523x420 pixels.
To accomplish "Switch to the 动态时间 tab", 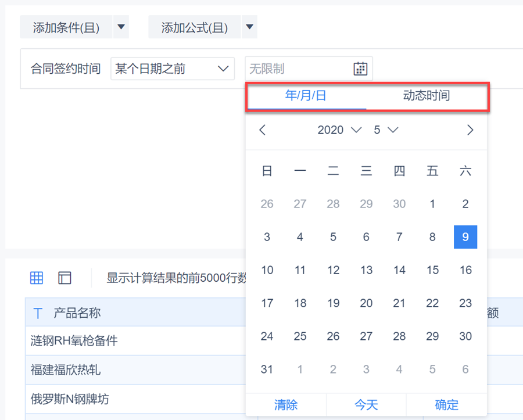I will (427, 96).
